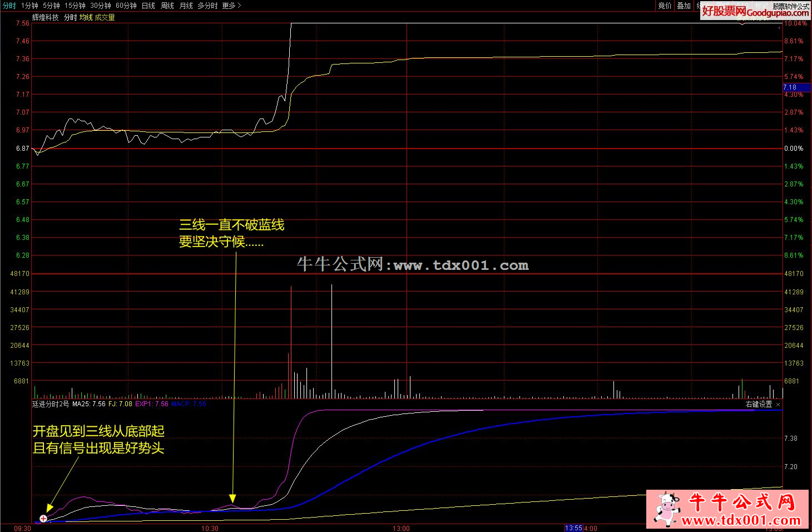Click the 7.56 top price axis label
The height and width of the screenshot is (532, 812).
click(23, 23)
